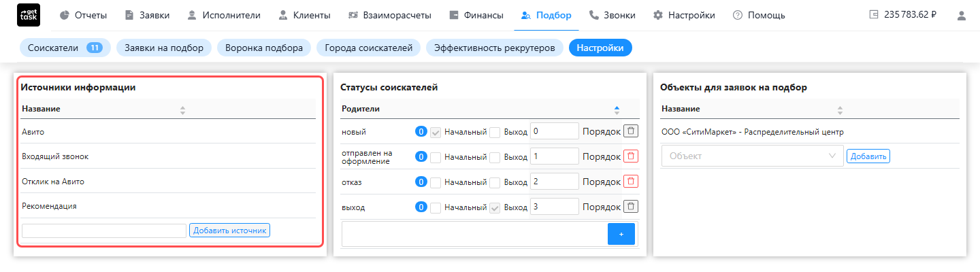The width and height of the screenshot is (980, 272).
Task: Select the Входящий звонок source row
Action: coord(168,156)
